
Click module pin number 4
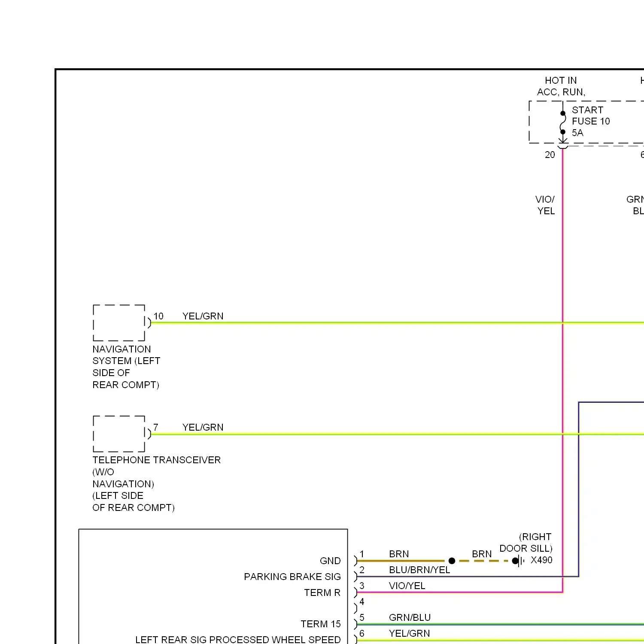tap(362, 602)
